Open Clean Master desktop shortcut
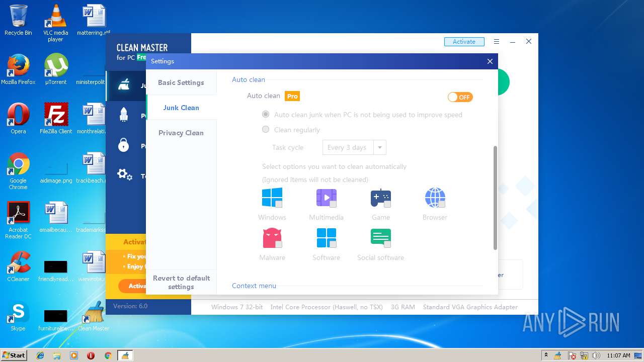The width and height of the screenshot is (644, 362). (93, 316)
